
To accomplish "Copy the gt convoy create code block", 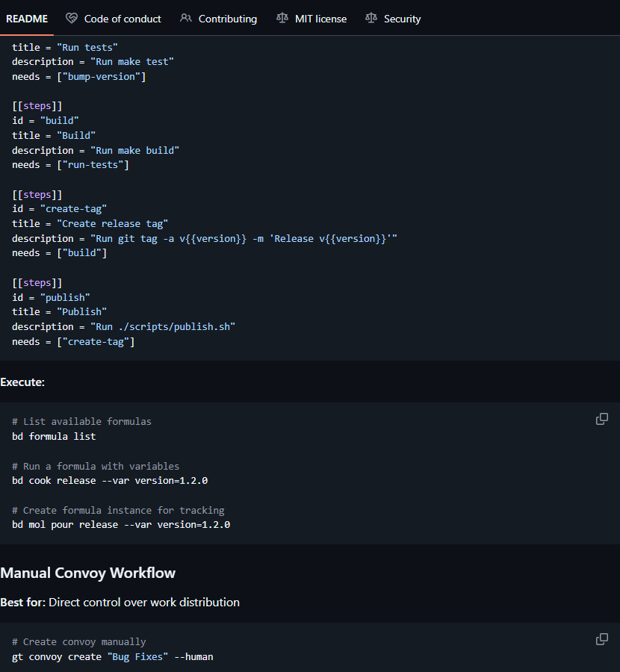I will [602, 639].
